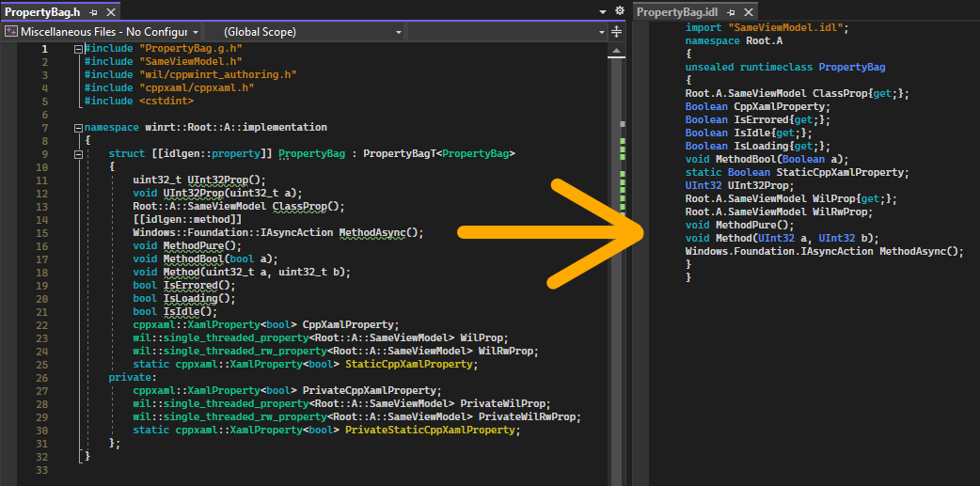Click WilRwProp on line 24

coord(508,351)
